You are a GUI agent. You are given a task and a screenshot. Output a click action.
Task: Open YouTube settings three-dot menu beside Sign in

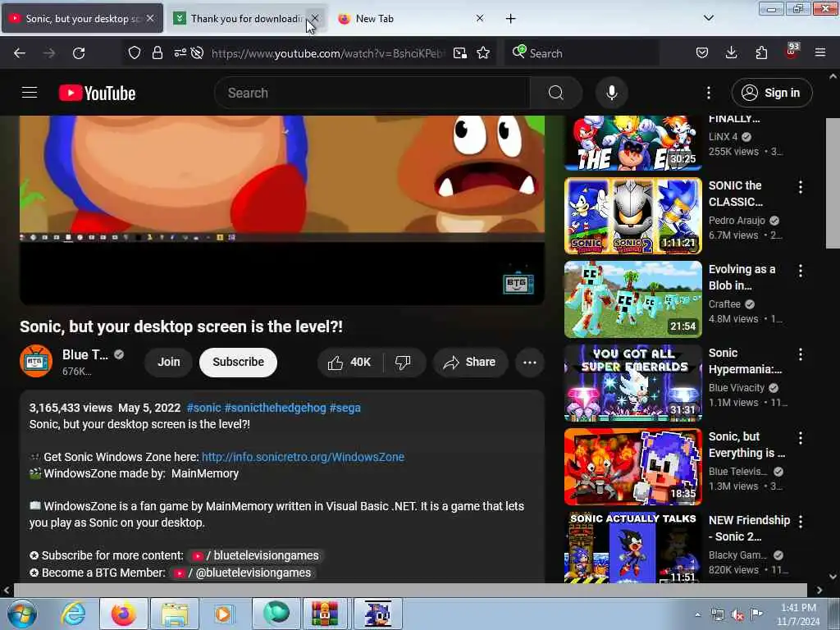(x=708, y=93)
